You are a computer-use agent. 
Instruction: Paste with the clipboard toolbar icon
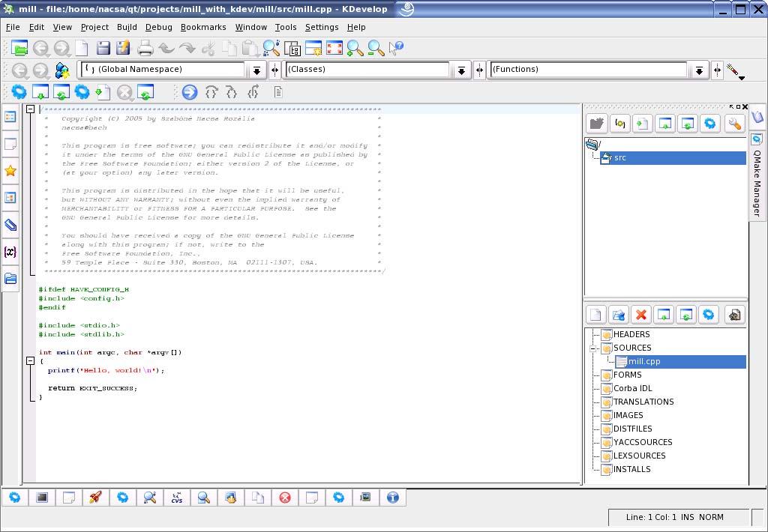tap(250, 48)
